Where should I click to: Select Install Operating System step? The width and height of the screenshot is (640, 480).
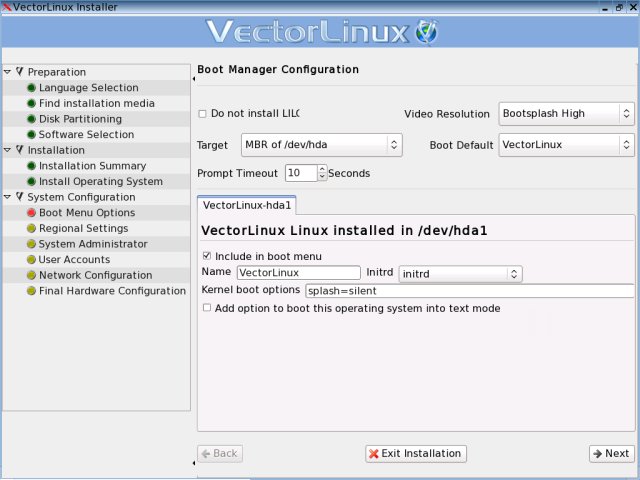(101, 181)
